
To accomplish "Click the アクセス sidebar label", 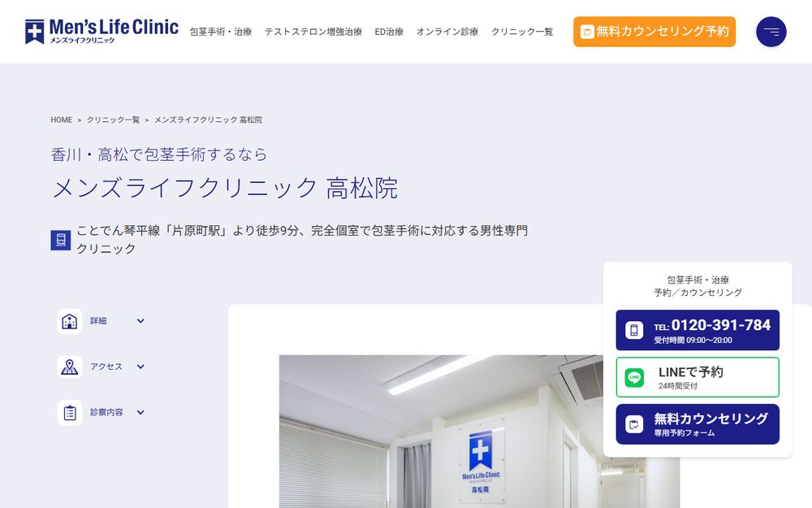I will pyautogui.click(x=106, y=367).
